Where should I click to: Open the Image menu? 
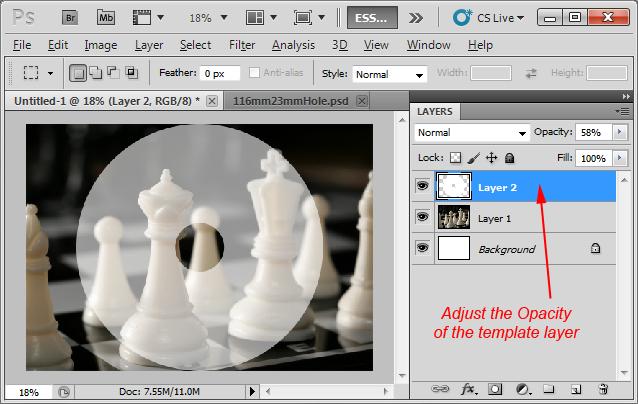pos(101,45)
